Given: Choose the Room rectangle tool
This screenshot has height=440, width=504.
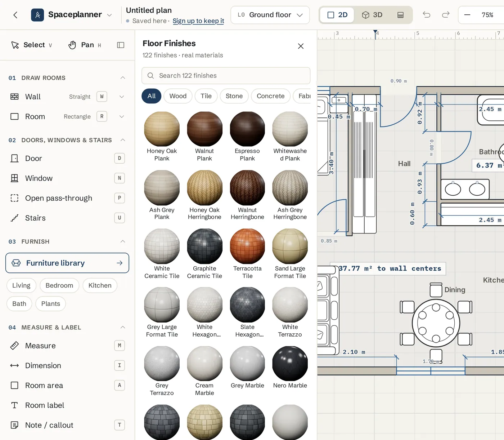Looking at the screenshot, I should pos(67,116).
